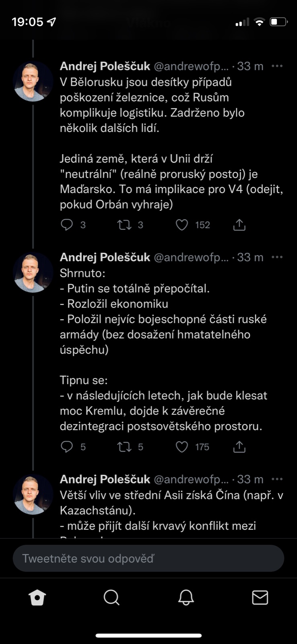This screenshot has height=644, width=297.
Task: Open the @andrewofp handle on the Čína tweet
Action: 191,479
